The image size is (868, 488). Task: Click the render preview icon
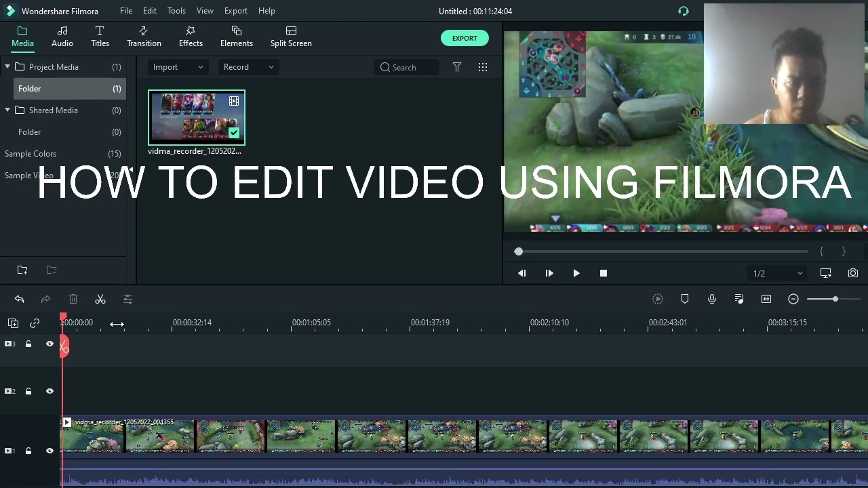[658, 299]
